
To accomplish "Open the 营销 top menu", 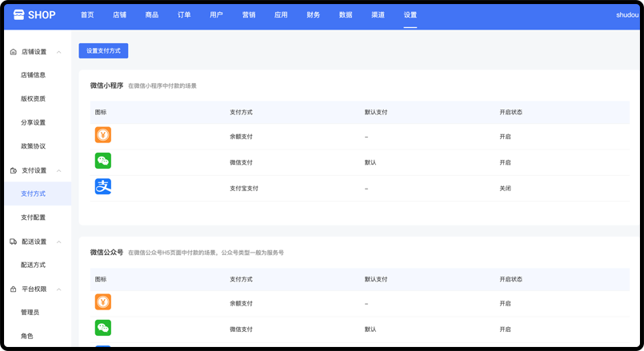I will pyautogui.click(x=249, y=14).
